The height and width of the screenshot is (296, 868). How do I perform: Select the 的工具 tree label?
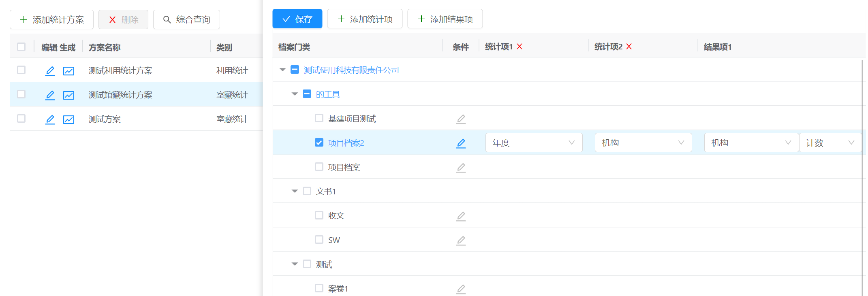[x=328, y=94]
